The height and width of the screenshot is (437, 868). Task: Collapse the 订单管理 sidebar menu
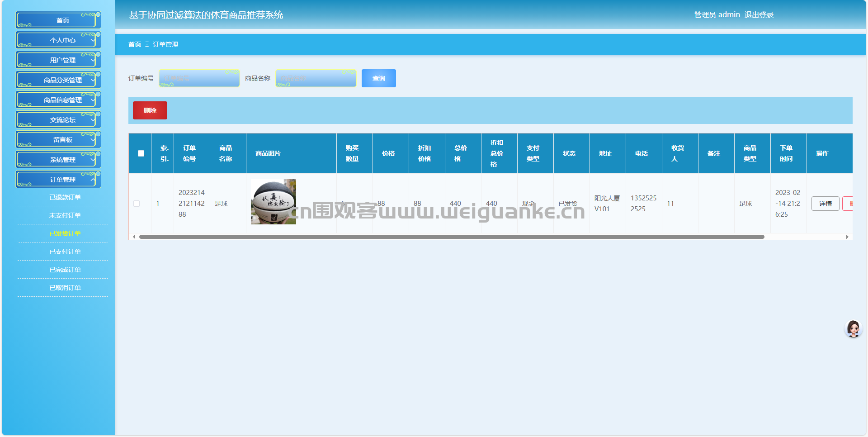click(x=58, y=180)
